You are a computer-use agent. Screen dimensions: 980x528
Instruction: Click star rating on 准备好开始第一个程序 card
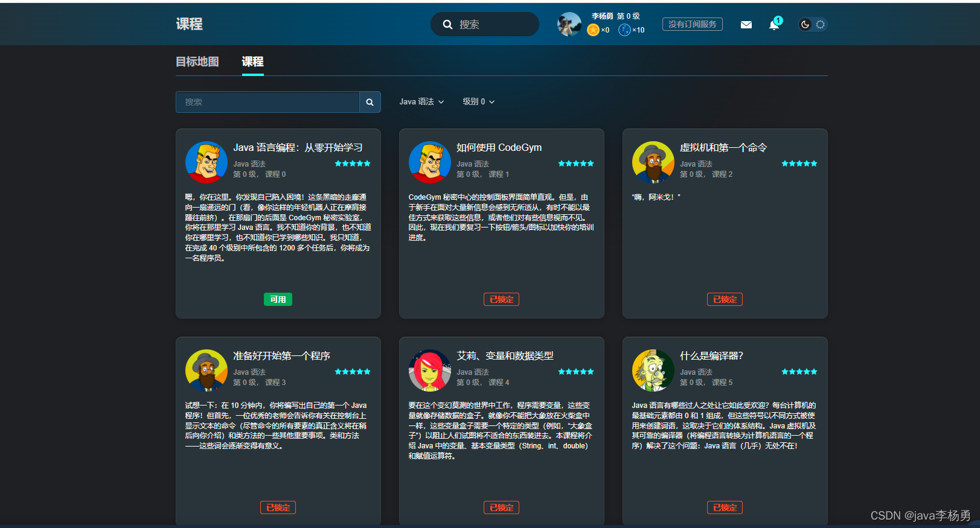353,372
